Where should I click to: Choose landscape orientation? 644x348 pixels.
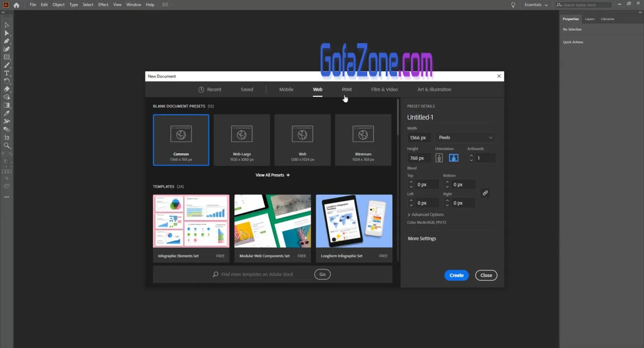[x=454, y=158]
